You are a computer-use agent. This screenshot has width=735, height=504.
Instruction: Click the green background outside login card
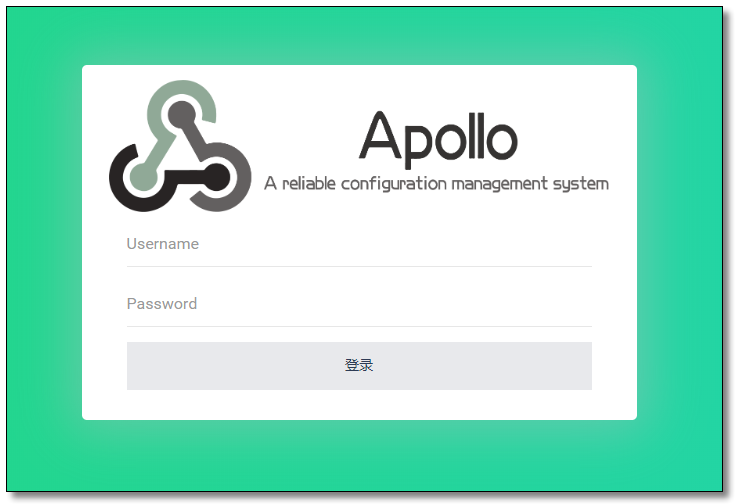coord(42,253)
